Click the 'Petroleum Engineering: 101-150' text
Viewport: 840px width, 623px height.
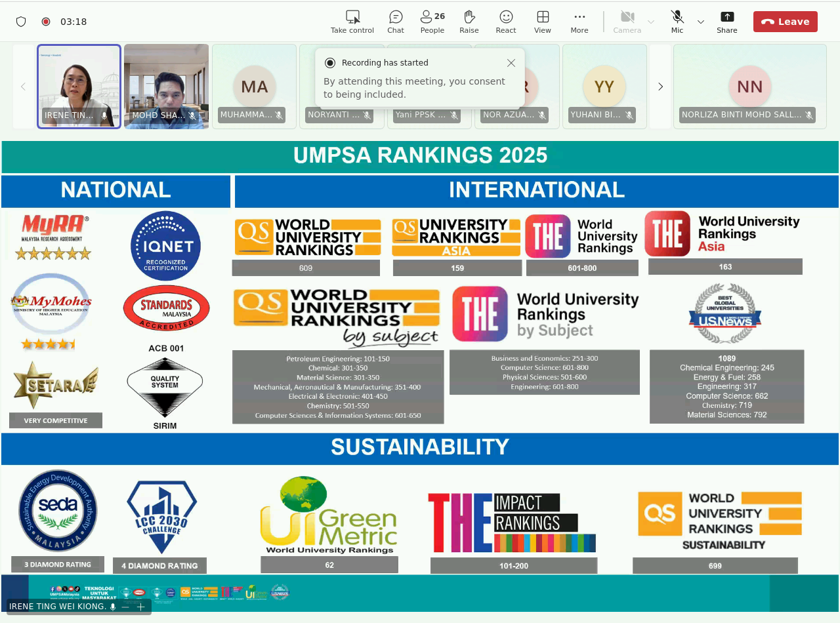coord(338,359)
